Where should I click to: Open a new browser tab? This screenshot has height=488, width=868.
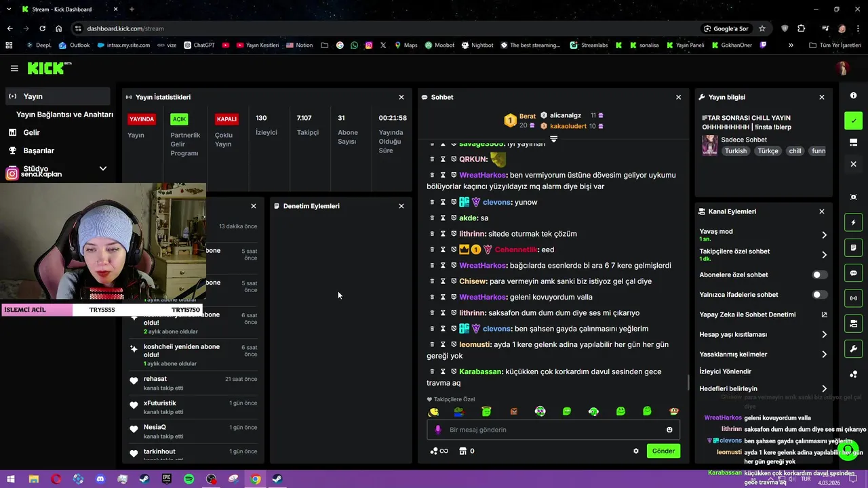pos(132,9)
